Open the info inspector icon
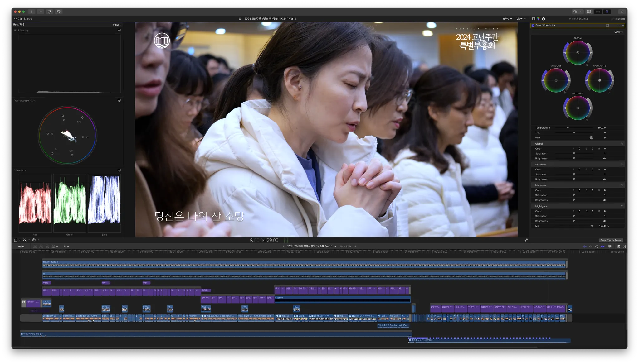This screenshot has height=364, width=639. 544,19
